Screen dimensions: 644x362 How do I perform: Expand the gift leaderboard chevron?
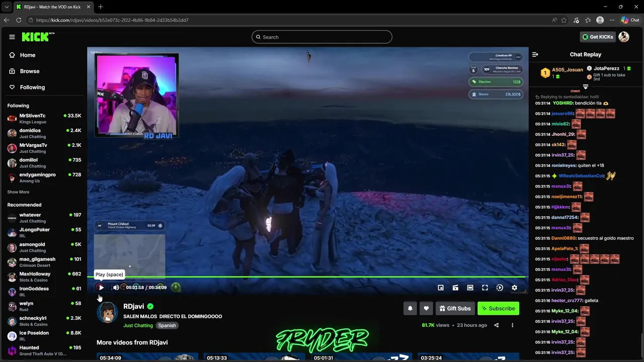coord(586,87)
